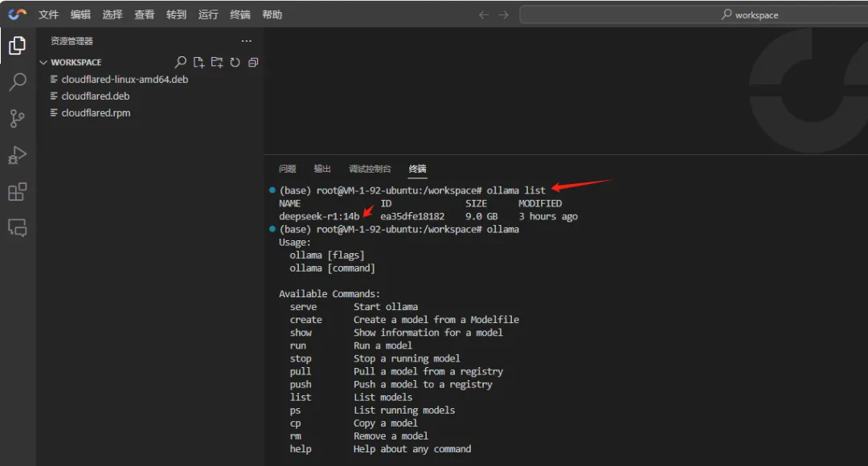Open the 查看 menu
The image size is (868, 466).
point(145,14)
